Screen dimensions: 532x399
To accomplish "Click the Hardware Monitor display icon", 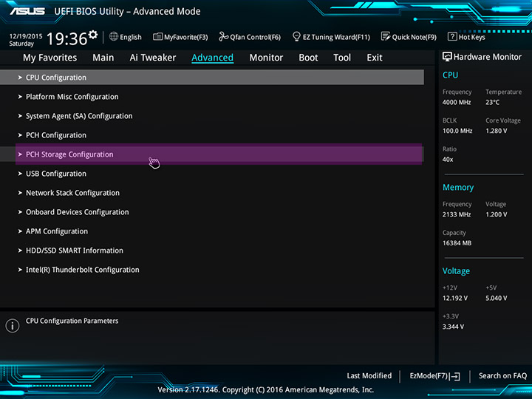I will 447,57.
